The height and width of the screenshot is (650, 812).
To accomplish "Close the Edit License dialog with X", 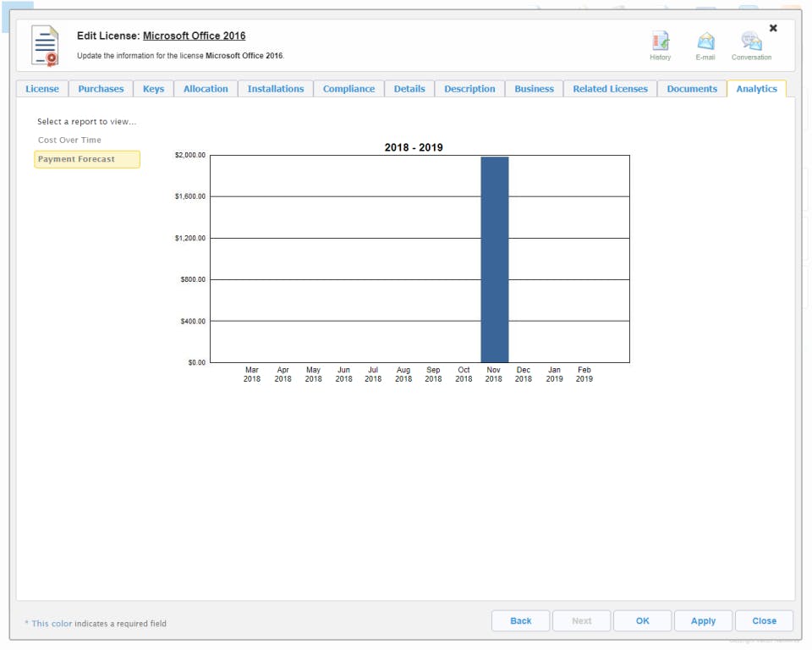I will (x=773, y=28).
